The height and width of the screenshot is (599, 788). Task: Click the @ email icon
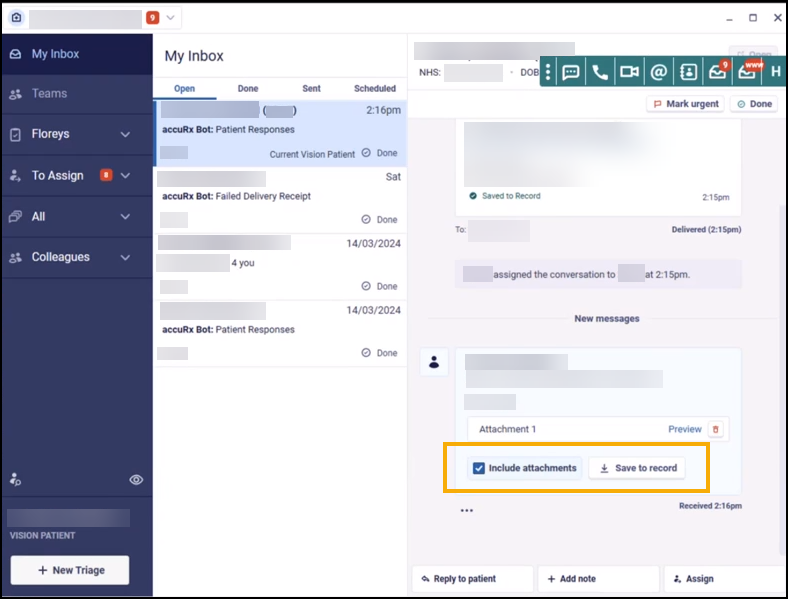pos(658,72)
